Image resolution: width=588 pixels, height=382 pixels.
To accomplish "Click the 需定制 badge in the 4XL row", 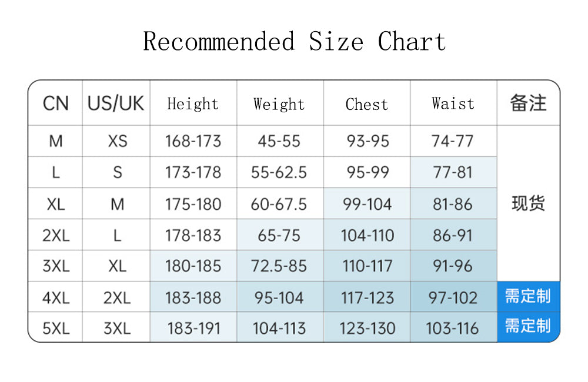I will (528, 296).
